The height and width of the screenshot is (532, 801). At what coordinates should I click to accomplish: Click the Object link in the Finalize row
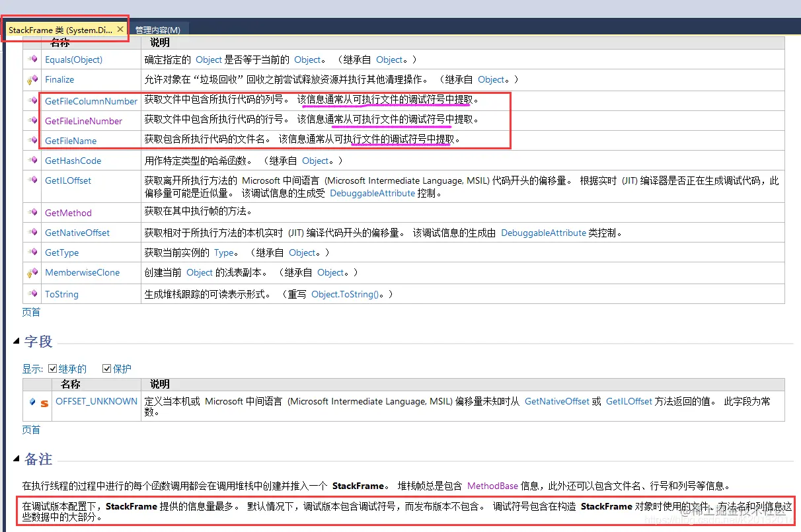pyautogui.click(x=491, y=79)
